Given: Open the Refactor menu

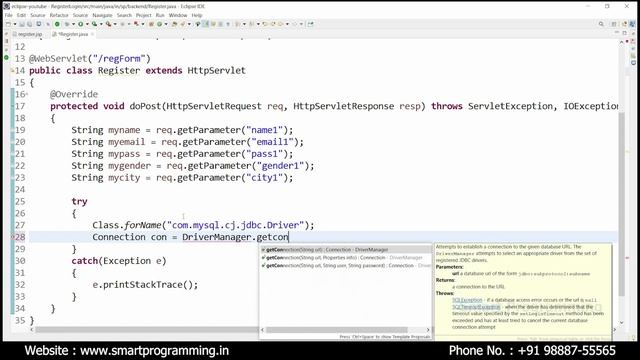Looking at the screenshot, I should pos(59,15).
